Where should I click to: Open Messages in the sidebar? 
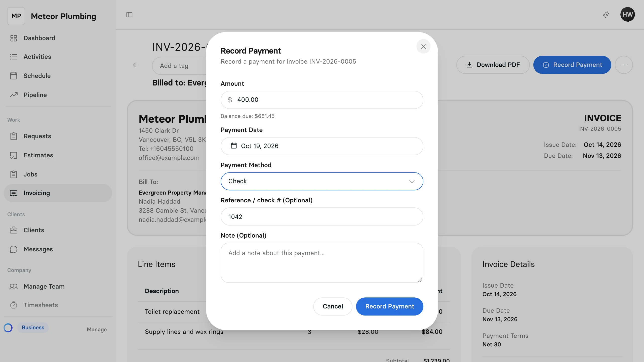[x=58, y=249]
